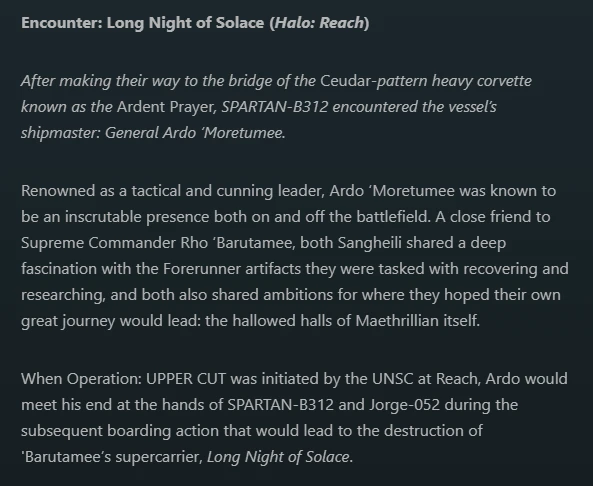Click the word shipmaster in the intro
The image size is (593, 486).
click(61, 133)
